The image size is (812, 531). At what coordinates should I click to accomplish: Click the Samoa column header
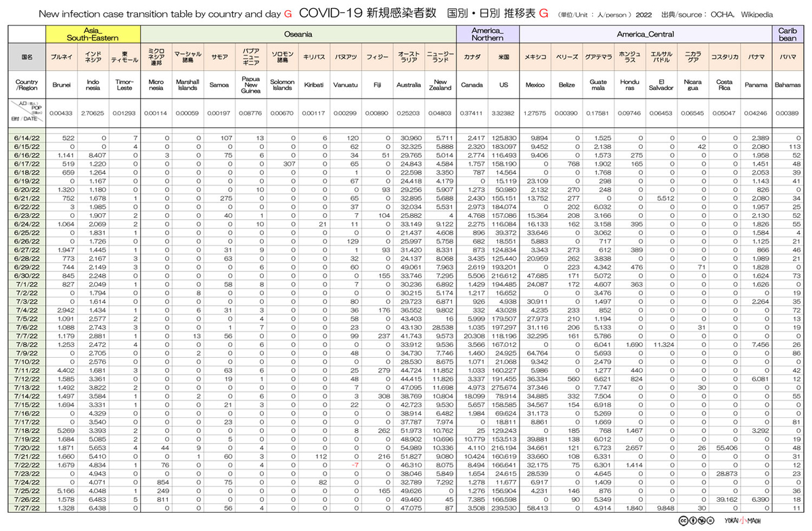(x=219, y=86)
